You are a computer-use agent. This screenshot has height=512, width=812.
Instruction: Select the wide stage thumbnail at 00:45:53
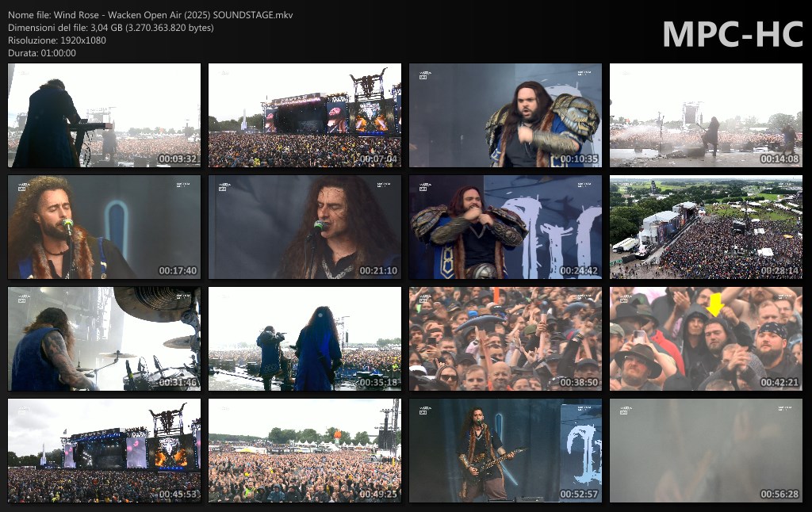point(104,451)
